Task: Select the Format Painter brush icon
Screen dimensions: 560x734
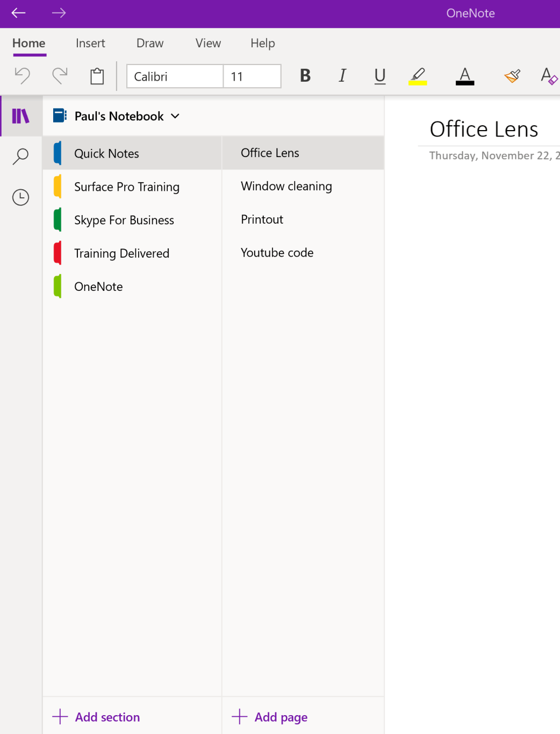Action: point(512,76)
